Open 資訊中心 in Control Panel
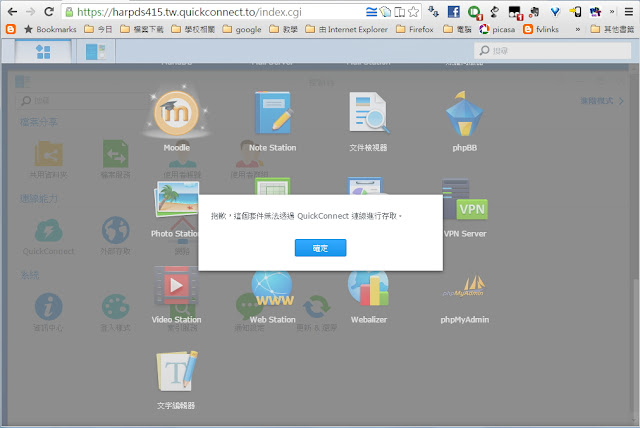Screen dimensions: 640x428 coord(48,313)
